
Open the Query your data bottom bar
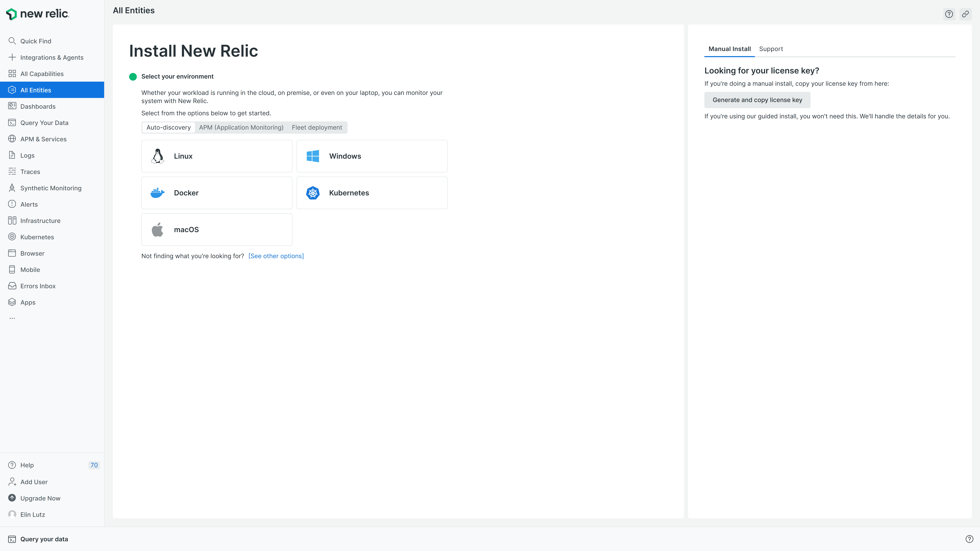pyautogui.click(x=490, y=539)
